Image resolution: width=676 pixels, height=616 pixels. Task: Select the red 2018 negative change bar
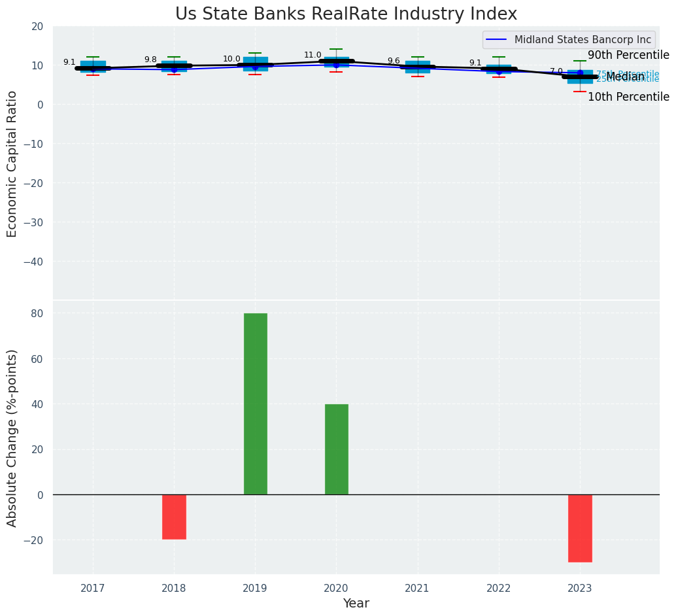(174, 517)
